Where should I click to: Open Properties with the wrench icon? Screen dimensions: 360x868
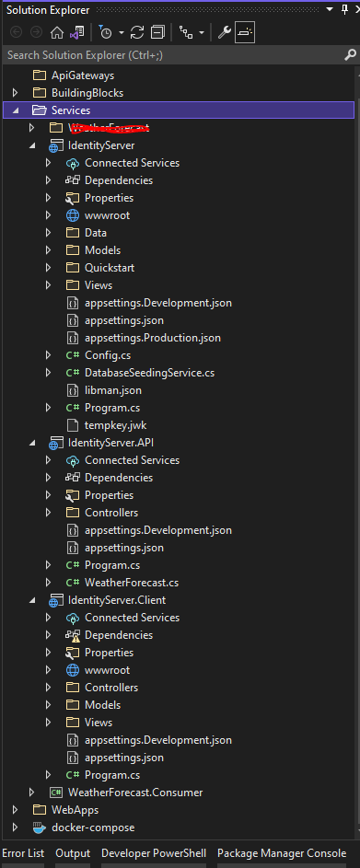click(x=224, y=32)
